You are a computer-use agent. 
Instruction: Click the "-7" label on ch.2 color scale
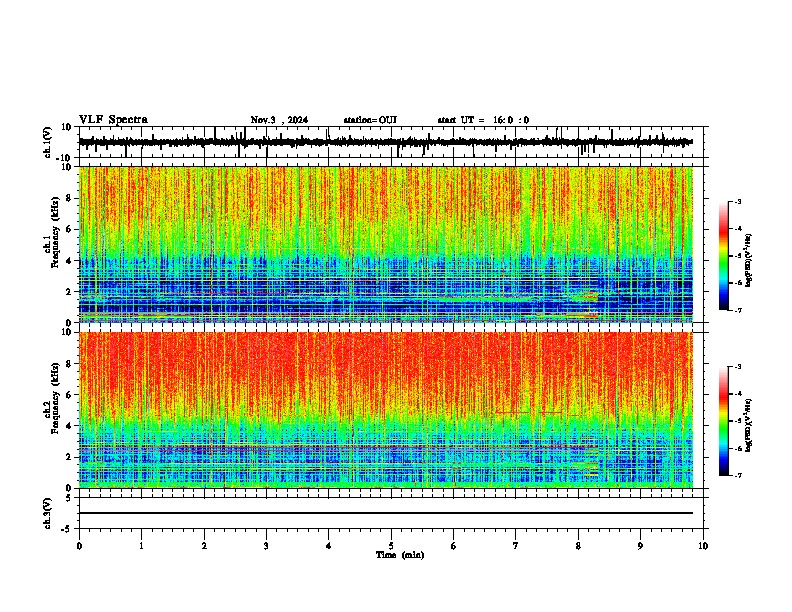[737, 475]
